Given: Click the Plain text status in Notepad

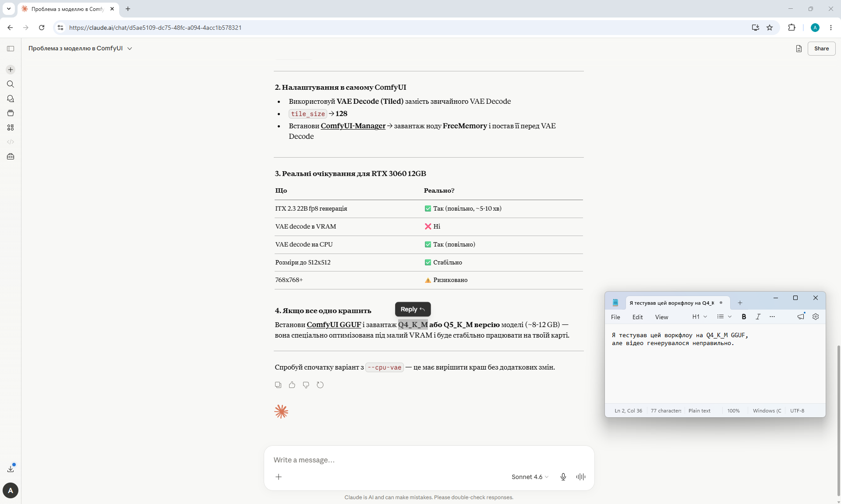Looking at the screenshot, I should 700,411.
